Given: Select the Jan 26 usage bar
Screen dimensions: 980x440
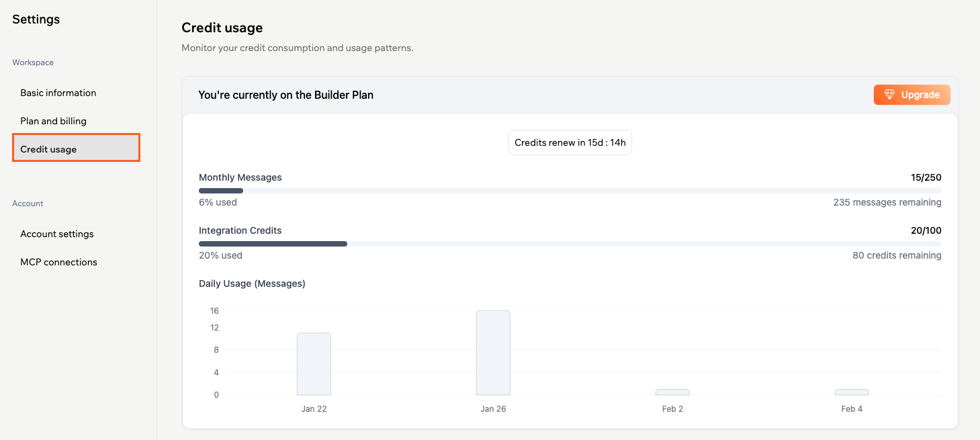Looking at the screenshot, I should 493,353.
